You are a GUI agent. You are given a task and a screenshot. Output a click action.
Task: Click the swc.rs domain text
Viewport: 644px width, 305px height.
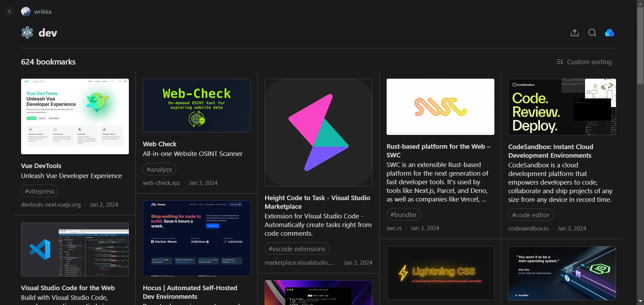coord(394,228)
